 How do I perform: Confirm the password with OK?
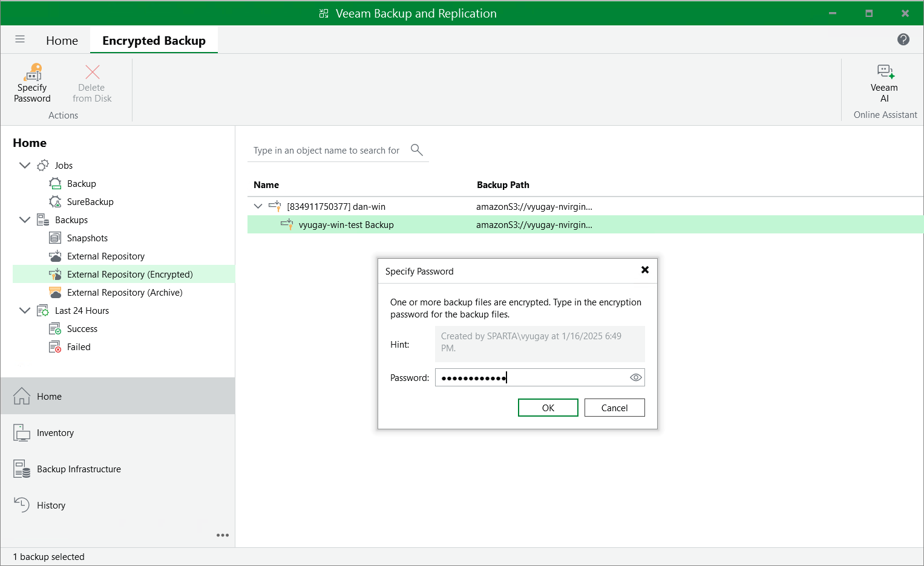click(548, 408)
